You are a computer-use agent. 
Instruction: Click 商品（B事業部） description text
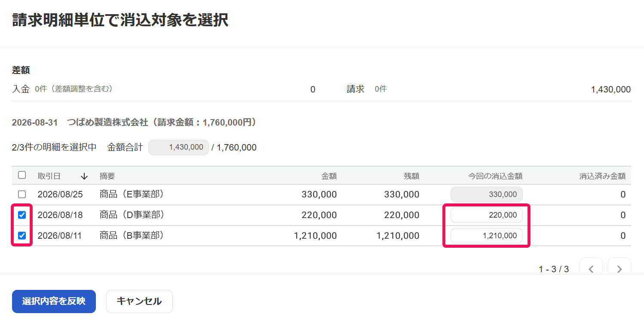click(x=132, y=236)
